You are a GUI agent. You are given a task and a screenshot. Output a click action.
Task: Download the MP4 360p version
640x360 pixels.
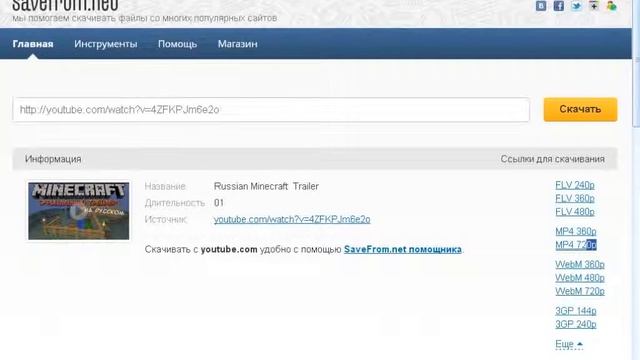coord(576,232)
